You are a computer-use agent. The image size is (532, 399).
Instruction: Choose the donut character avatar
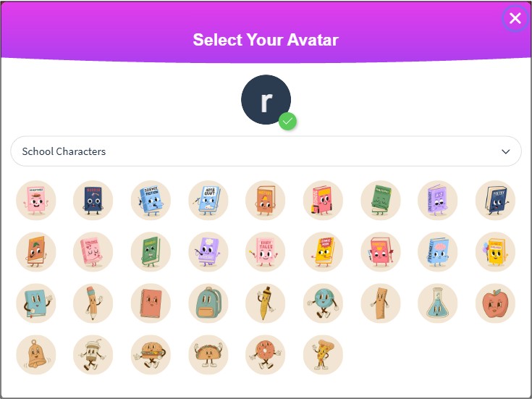point(266,355)
